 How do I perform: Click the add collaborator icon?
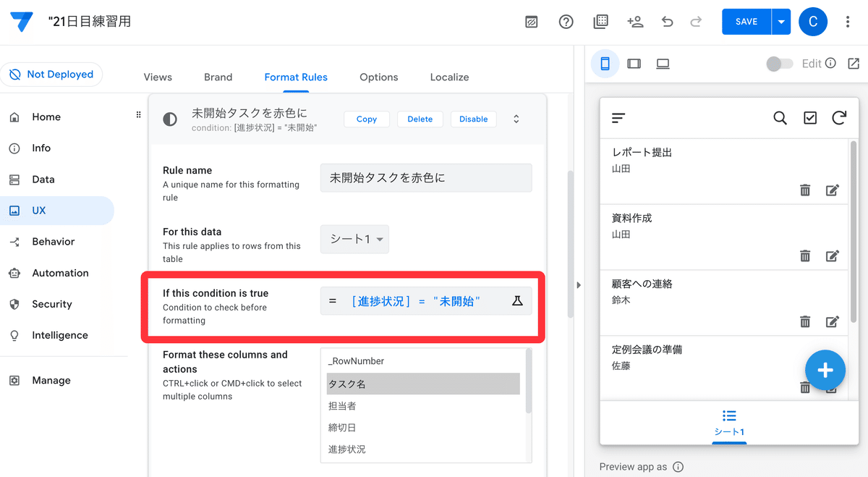tap(635, 22)
